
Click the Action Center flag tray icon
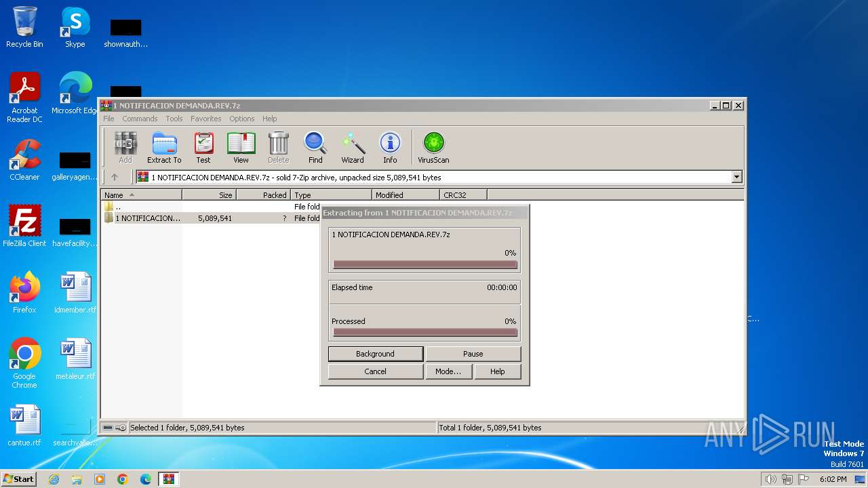tap(804, 479)
